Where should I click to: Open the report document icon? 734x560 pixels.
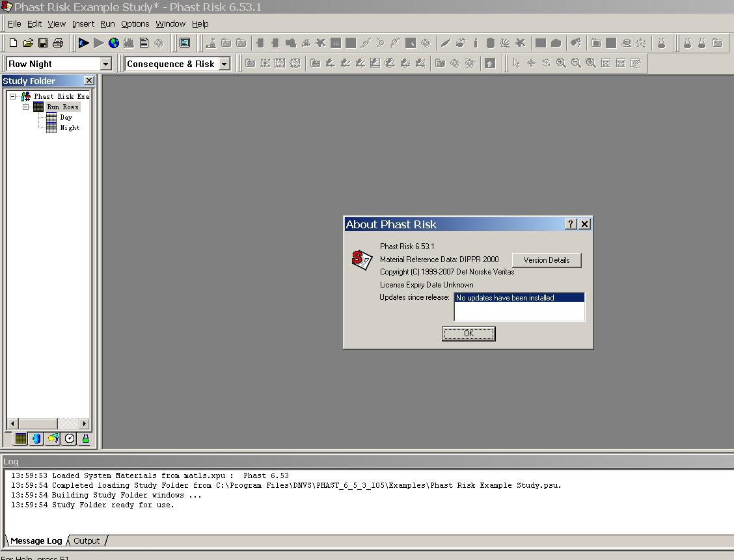pyautogui.click(x=144, y=43)
